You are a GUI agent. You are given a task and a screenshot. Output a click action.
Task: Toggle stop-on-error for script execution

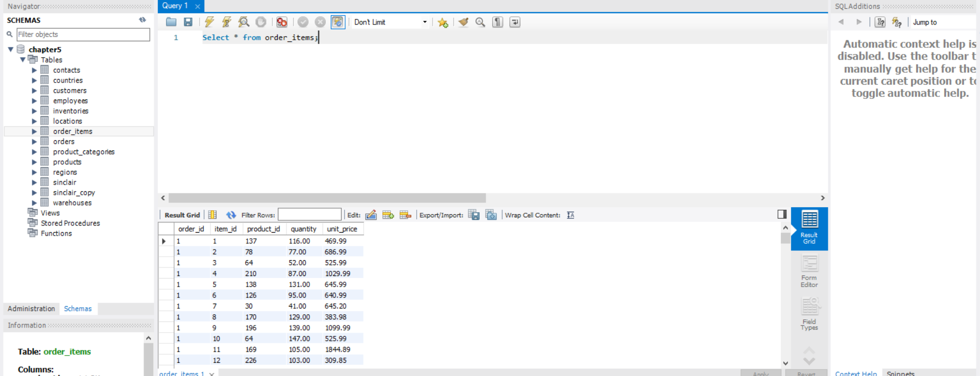click(282, 22)
